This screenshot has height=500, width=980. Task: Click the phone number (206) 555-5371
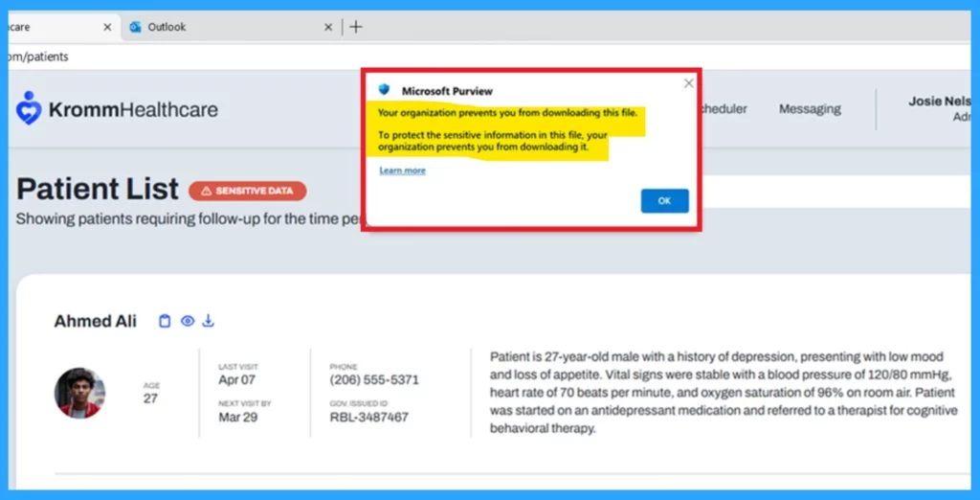pos(374,380)
